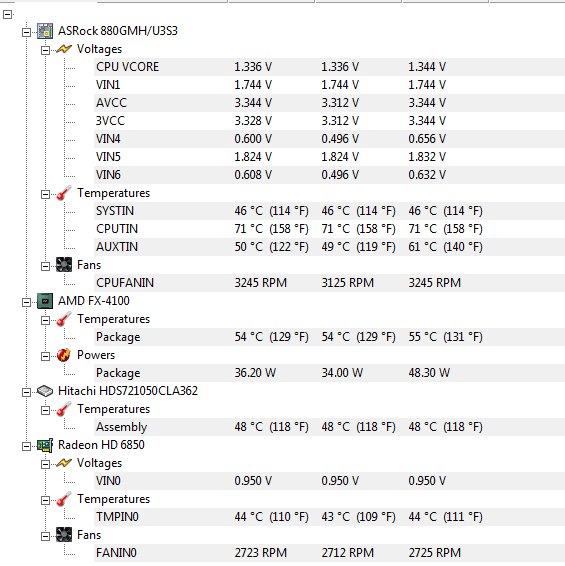Viewport: 565px width, 566px height.
Task: Click the 3125 RPM CPUFANIN min value
Action: pyautogui.click(x=348, y=283)
